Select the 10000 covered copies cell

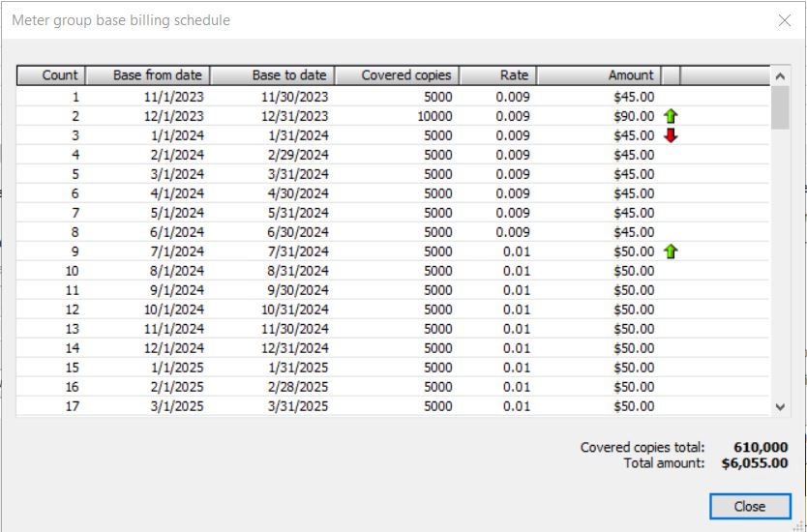pos(434,116)
